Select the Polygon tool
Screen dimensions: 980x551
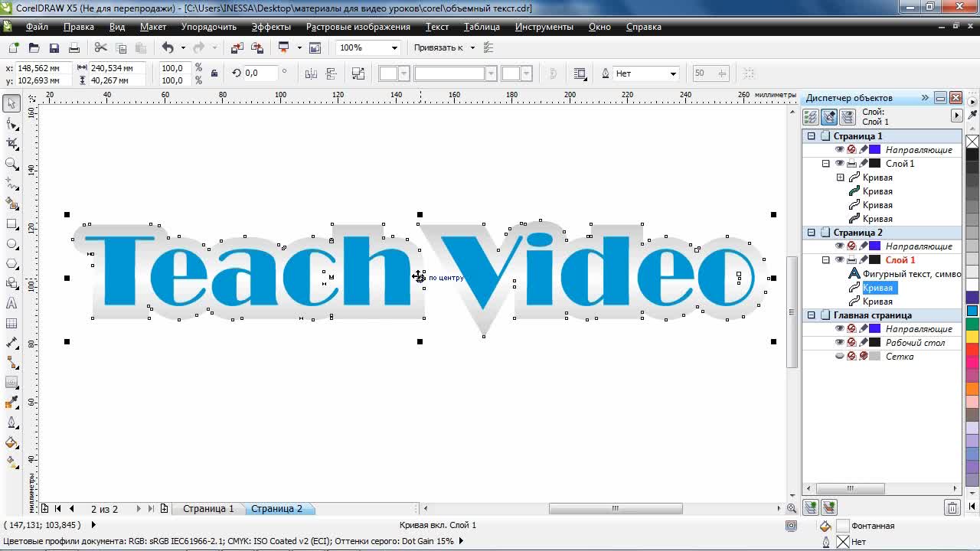[11, 263]
